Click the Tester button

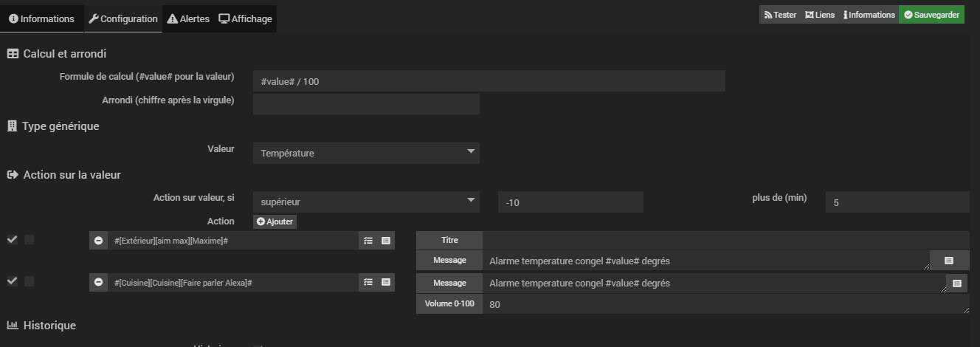(x=780, y=15)
